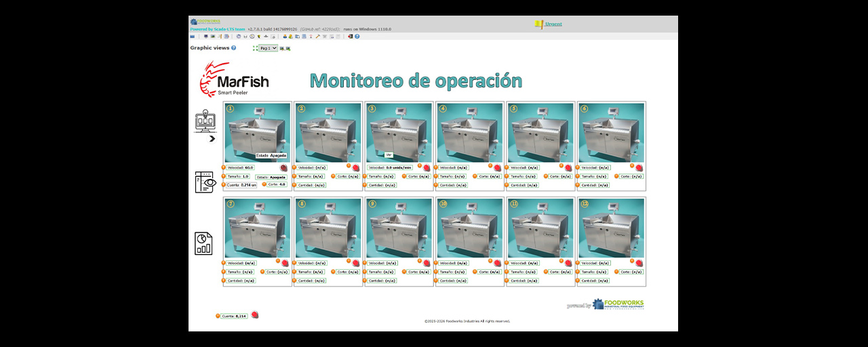Viewport: 868px width, 347px height.
Task: Toggle fullscreen with green arrows icon
Action: pyautogui.click(x=255, y=48)
